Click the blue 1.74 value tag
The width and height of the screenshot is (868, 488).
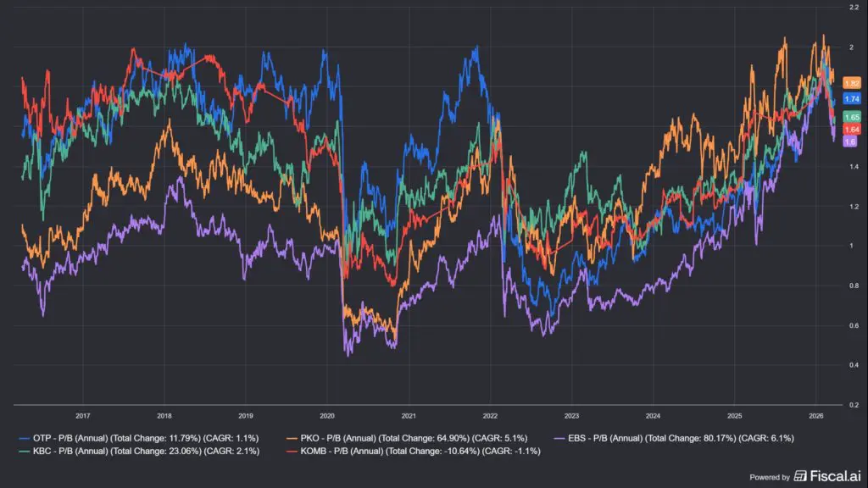click(851, 99)
